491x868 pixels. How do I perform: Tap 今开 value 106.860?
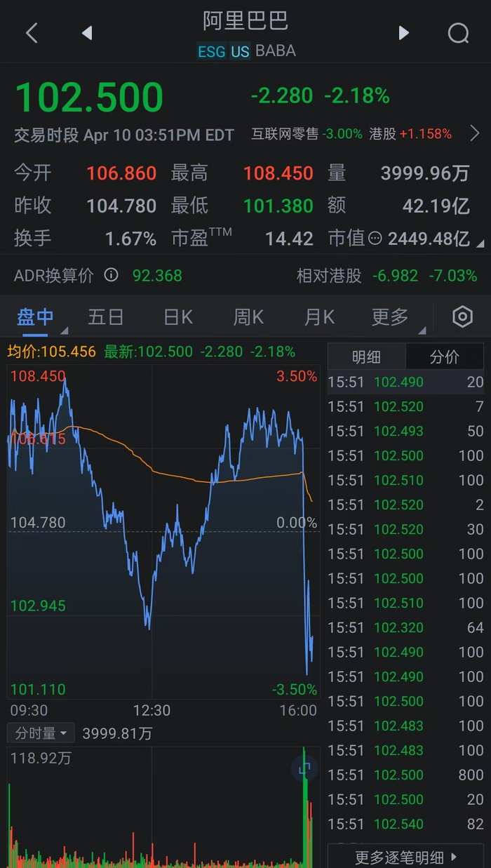[121, 173]
